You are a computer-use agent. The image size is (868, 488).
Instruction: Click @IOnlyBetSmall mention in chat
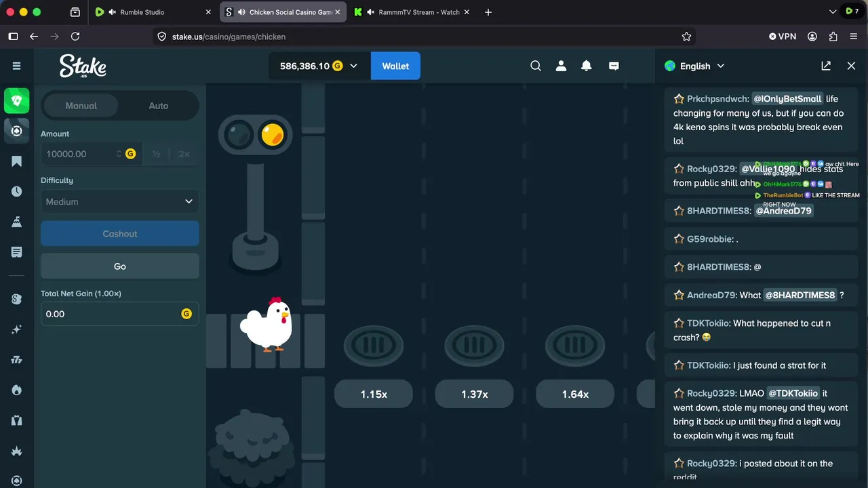coord(787,99)
